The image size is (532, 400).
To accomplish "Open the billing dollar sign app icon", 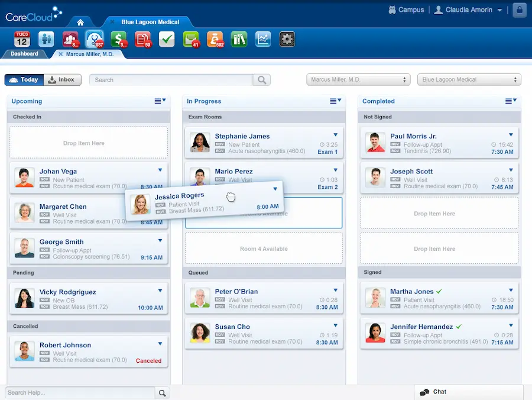I will tap(118, 40).
